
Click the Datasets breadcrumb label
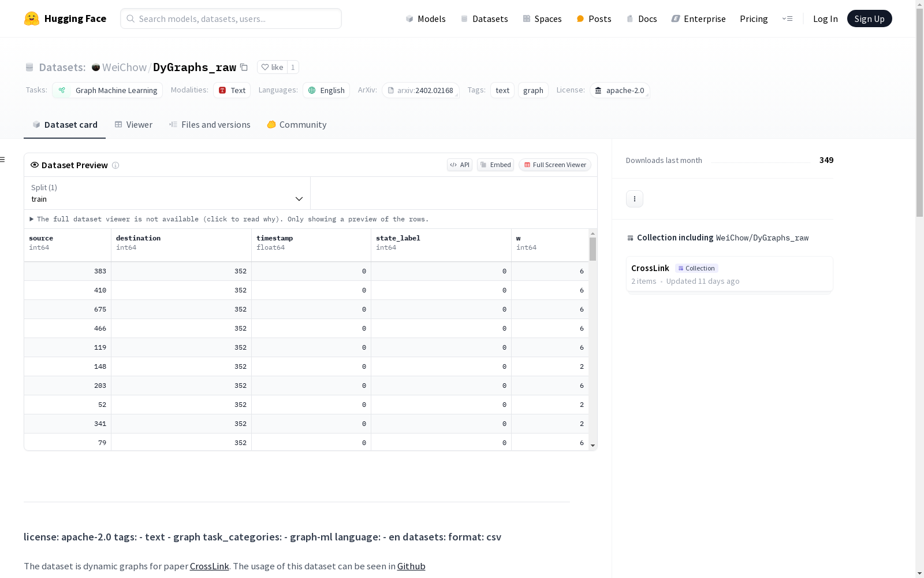tap(62, 67)
